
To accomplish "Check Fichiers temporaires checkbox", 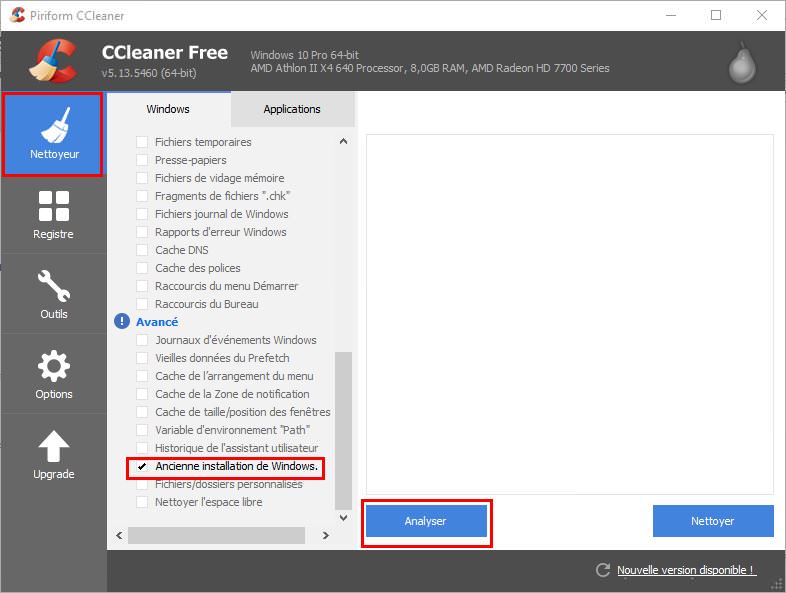I will (x=142, y=142).
